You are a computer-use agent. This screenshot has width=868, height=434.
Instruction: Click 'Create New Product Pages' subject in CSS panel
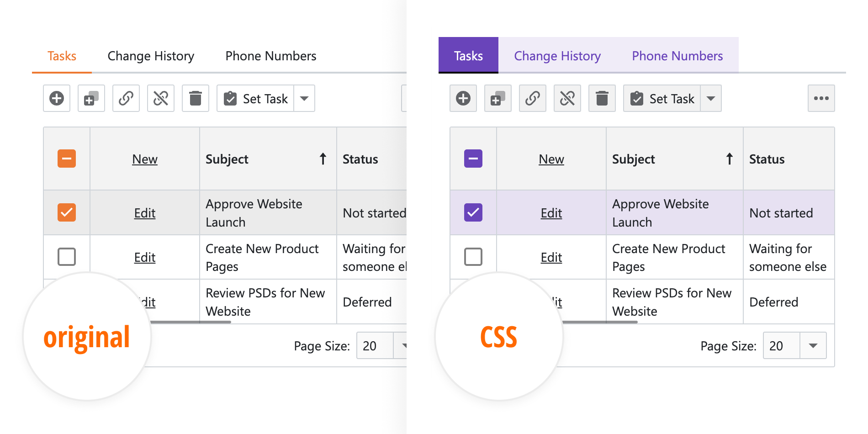coord(668,257)
